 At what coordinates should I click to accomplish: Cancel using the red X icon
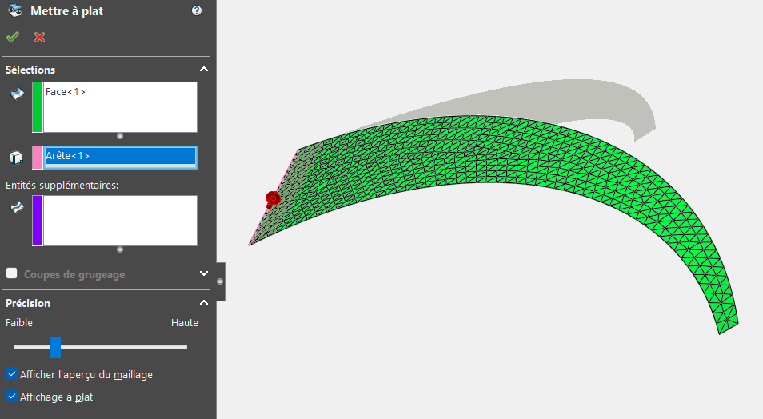[39, 37]
